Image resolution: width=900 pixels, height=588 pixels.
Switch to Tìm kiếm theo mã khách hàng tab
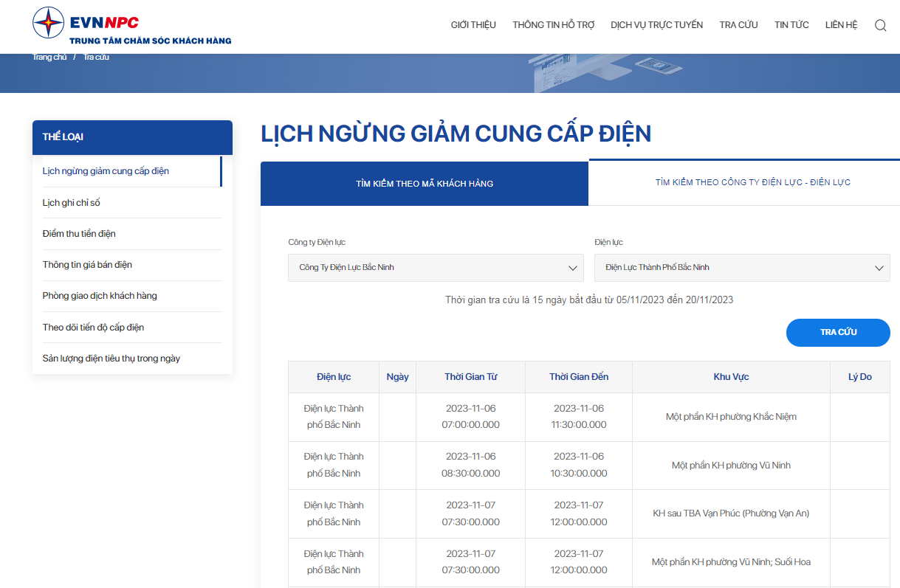pyautogui.click(x=425, y=184)
